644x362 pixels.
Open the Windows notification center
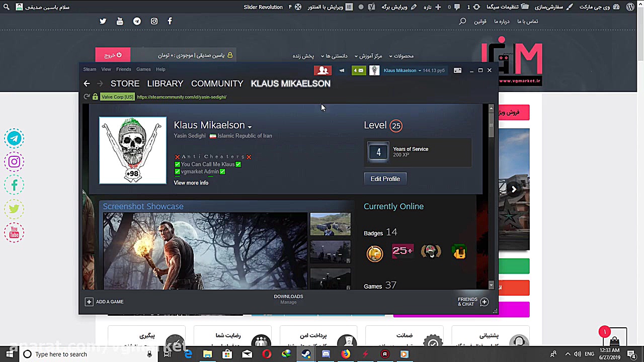pos(631,354)
